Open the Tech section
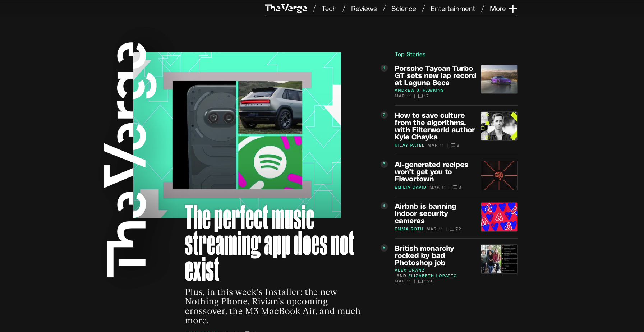This screenshot has width=644, height=332. pos(329,9)
